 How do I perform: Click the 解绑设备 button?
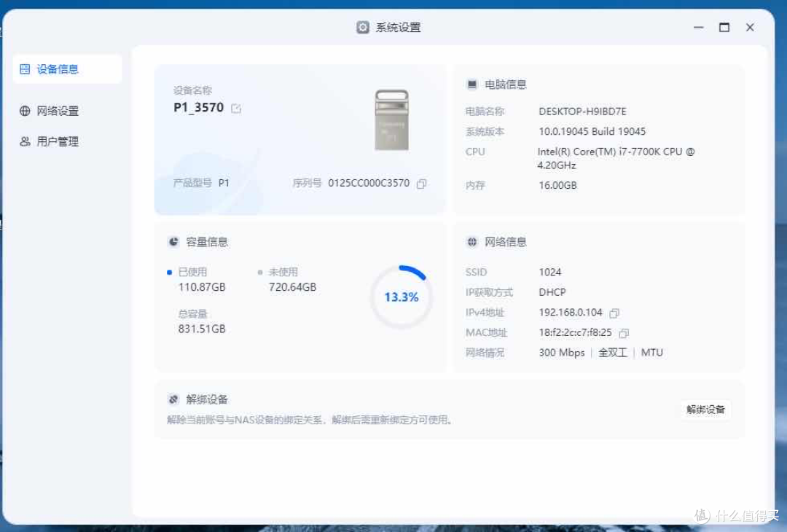click(x=705, y=410)
